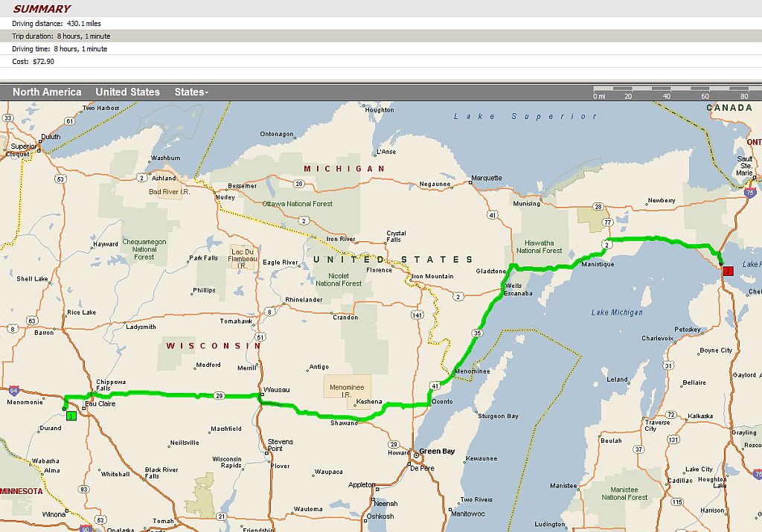Click the Marquette city label
The height and width of the screenshot is (532, 762).
point(487,178)
